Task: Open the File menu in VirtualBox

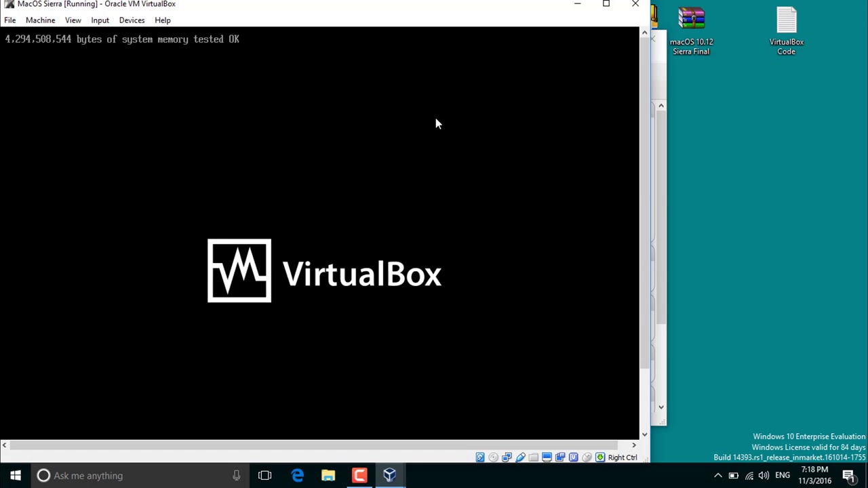Action: pos(10,20)
